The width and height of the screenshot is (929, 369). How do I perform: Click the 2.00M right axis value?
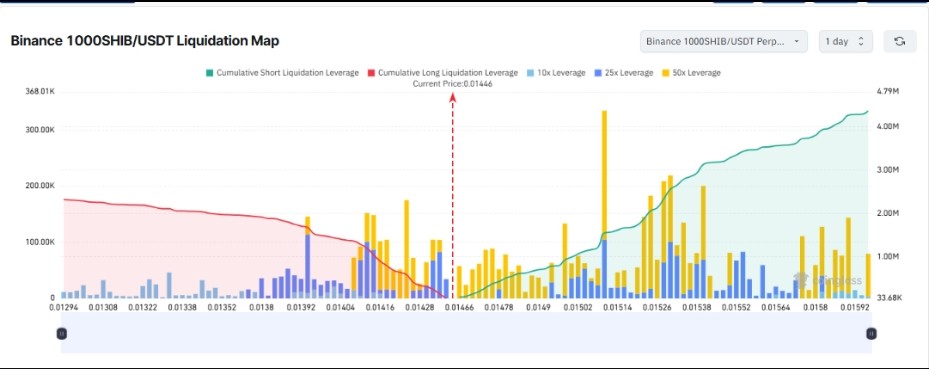pos(888,213)
